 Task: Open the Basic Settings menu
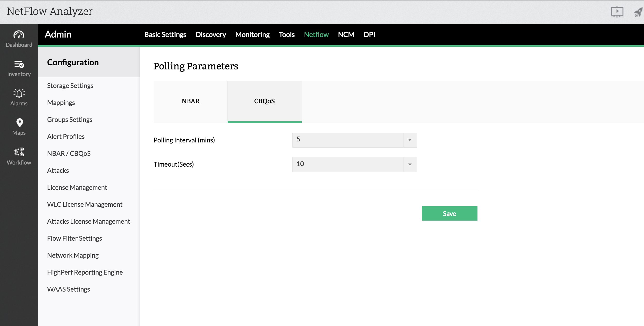[165, 35]
